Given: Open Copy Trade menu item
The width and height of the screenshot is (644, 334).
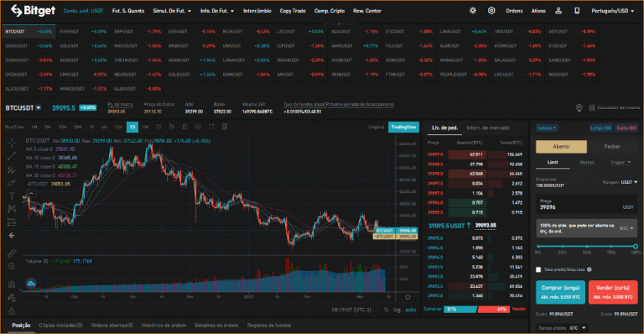Looking at the screenshot, I should 293,11.
